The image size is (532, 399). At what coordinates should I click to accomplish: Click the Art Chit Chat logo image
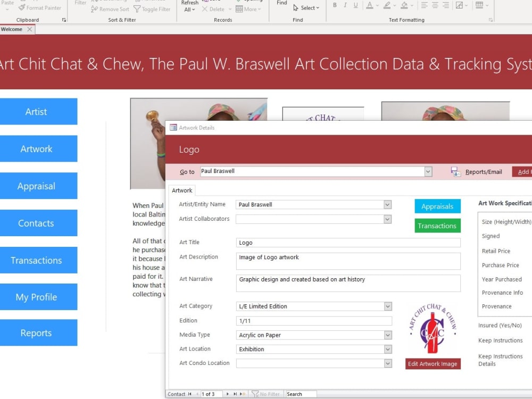click(433, 328)
